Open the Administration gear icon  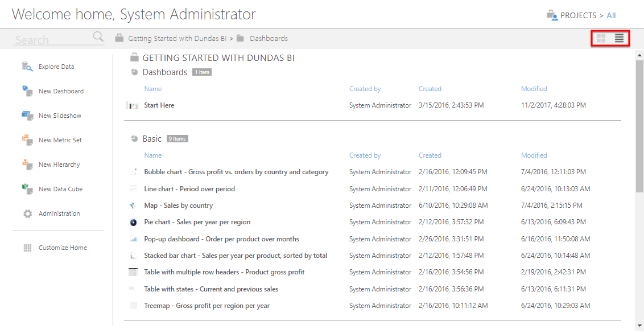click(27, 214)
